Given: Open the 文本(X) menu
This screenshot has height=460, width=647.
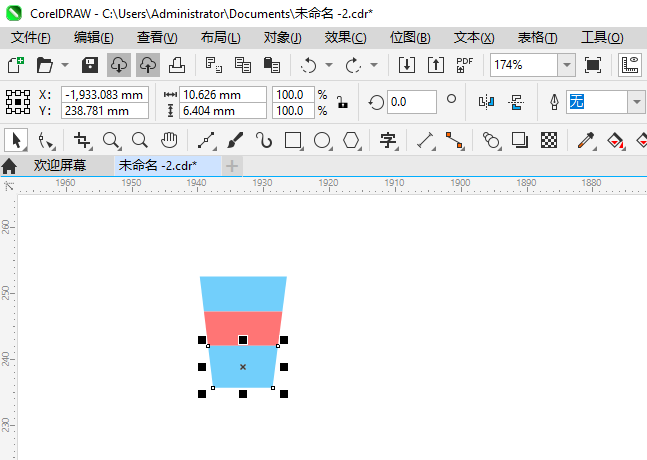Looking at the screenshot, I should (x=474, y=38).
